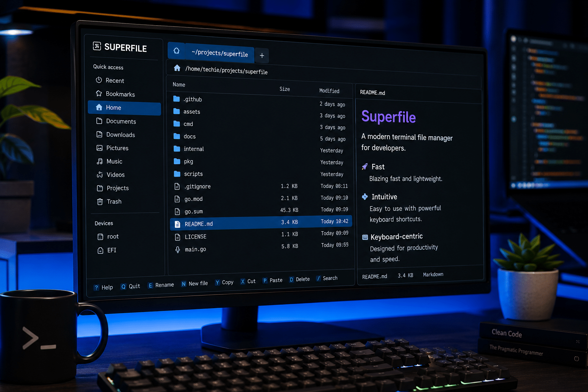Select the assets folder name

click(x=192, y=112)
